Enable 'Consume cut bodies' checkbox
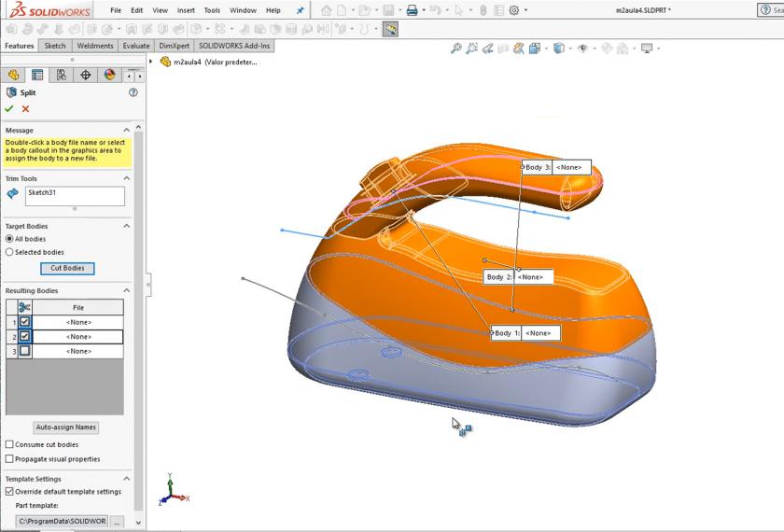The image size is (784, 532). (10, 444)
